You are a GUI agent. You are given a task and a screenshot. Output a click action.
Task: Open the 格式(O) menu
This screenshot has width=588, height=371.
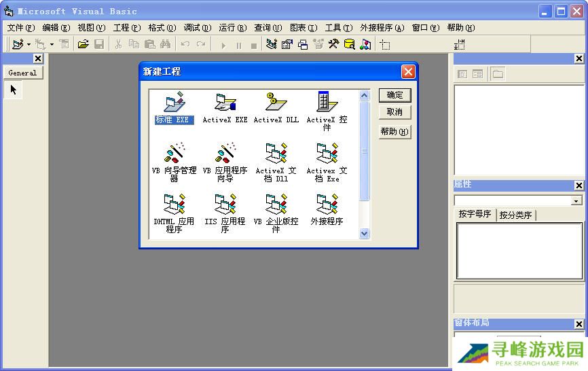[x=162, y=28]
